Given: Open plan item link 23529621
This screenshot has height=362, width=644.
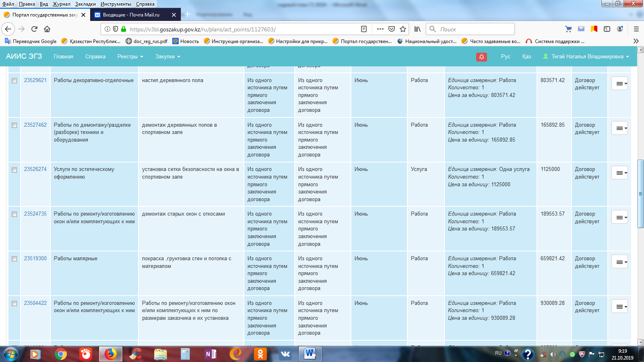Looking at the screenshot, I should click(35, 80).
